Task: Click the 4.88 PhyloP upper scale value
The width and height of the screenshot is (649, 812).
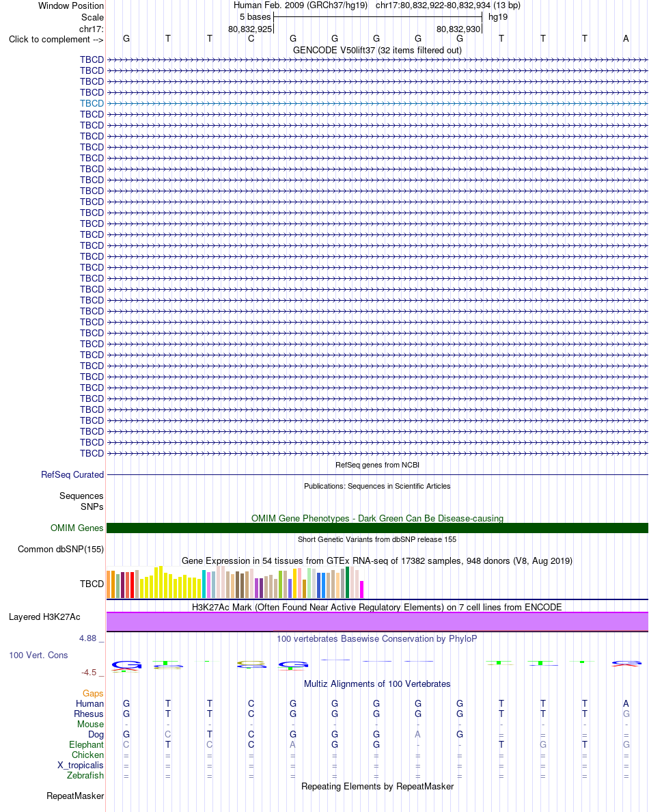Action: tap(88, 638)
